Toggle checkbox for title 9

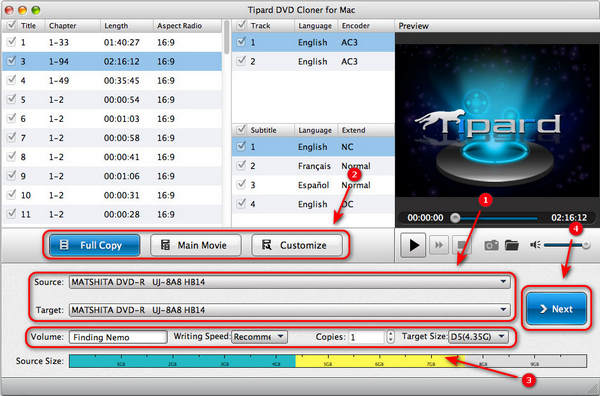click(x=11, y=176)
